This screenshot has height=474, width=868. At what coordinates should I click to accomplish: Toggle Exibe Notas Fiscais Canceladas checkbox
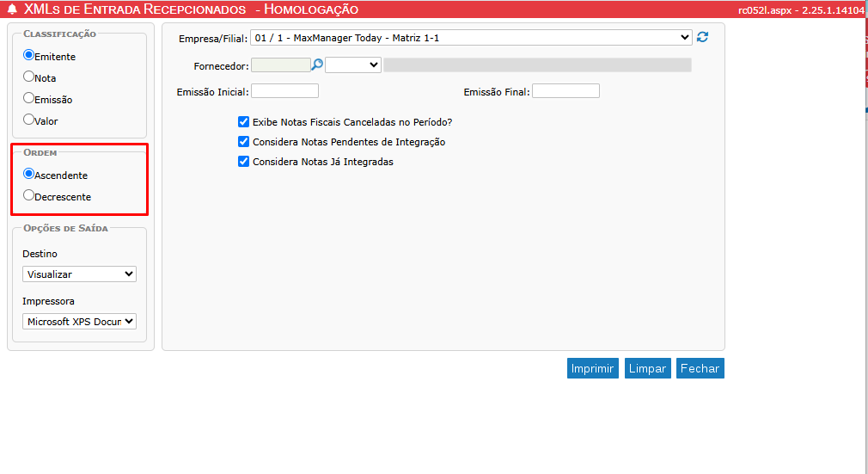[244, 122]
